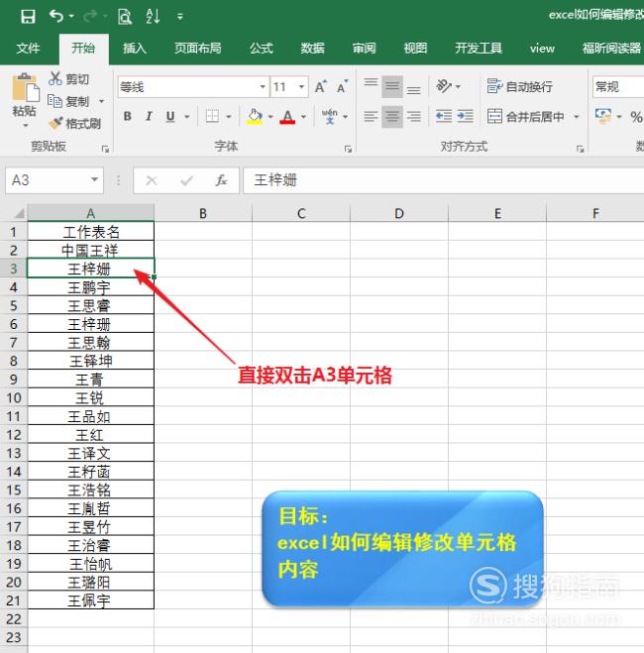Toggle middle vertical alignment
The width and height of the screenshot is (644, 653).
[392, 86]
